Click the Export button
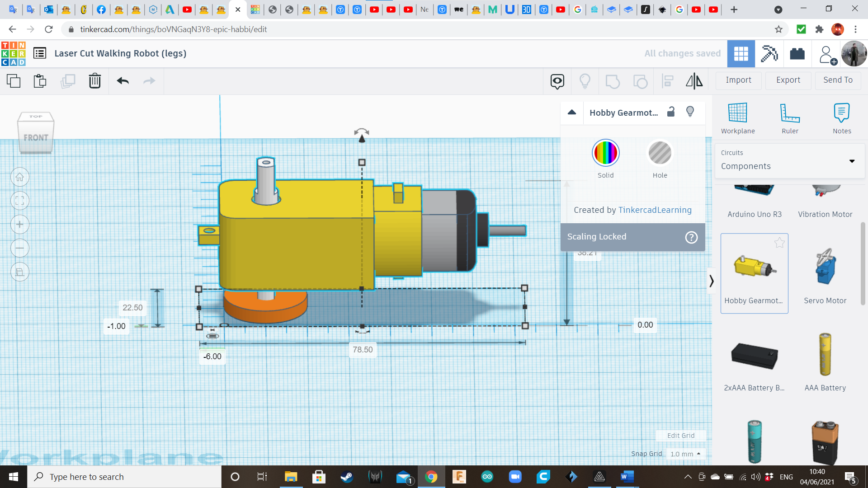The width and height of the screenshot is (868, 488). [788, 80]
